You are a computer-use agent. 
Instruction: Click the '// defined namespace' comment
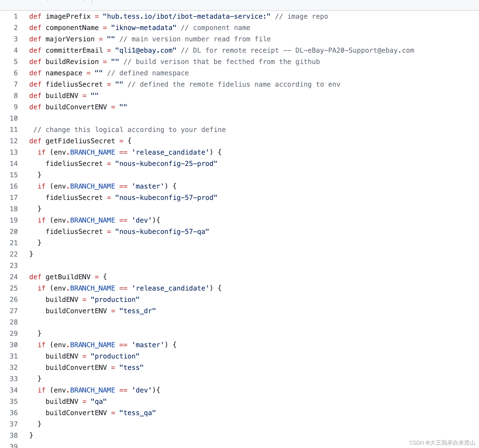coord(148,73)
